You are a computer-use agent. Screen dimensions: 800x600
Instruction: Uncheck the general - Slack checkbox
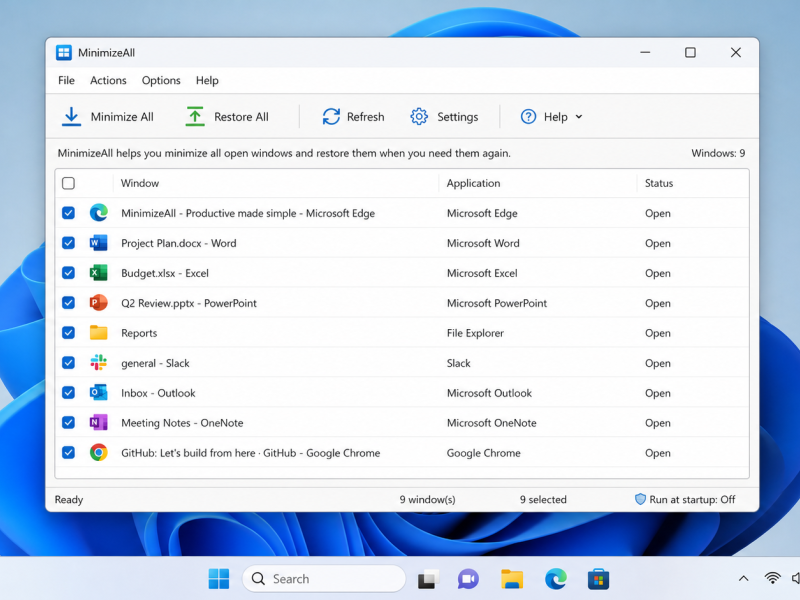[x=68, y=363]
